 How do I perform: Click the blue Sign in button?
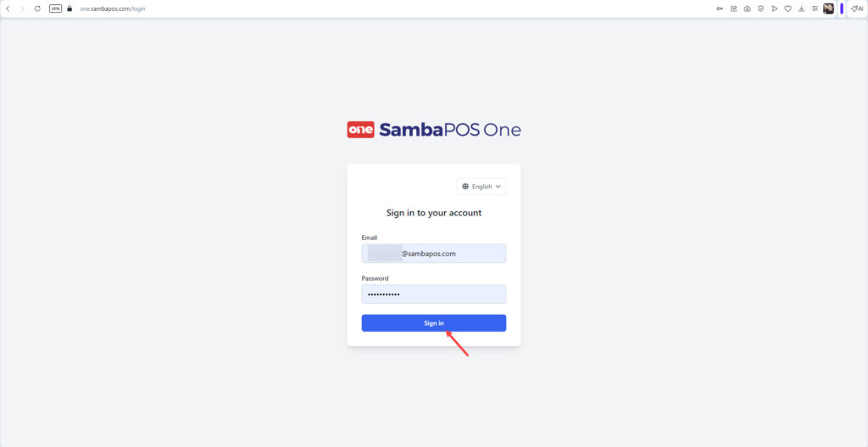433,323
